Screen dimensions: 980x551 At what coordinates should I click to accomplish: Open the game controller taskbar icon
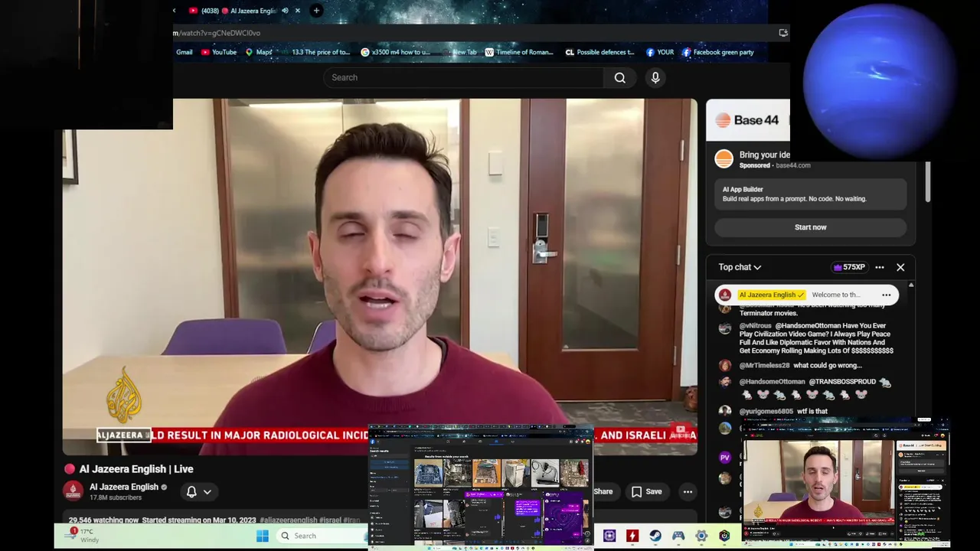(x=678, y=536)
